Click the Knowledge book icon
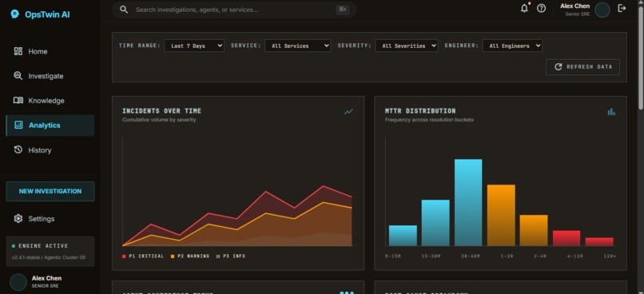Image resolution: width=644 pixels, height=294 pixels. tap(18, 100)
